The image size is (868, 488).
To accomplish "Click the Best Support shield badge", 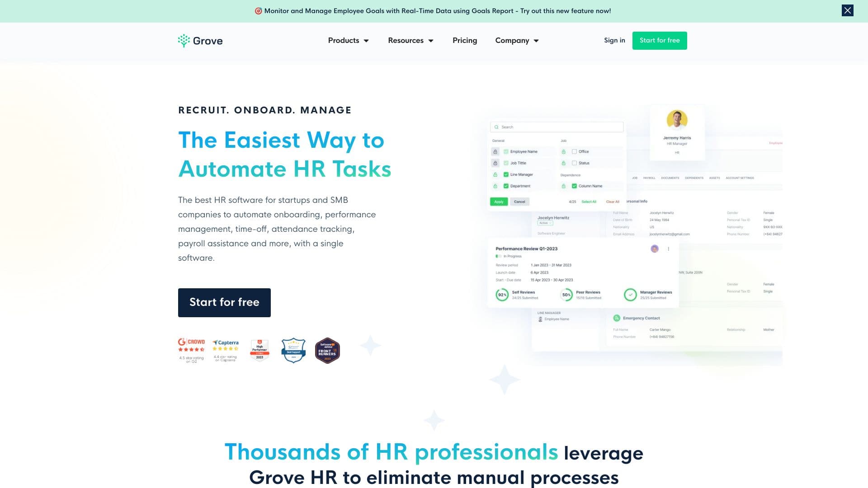I will (x=293, y=350).
